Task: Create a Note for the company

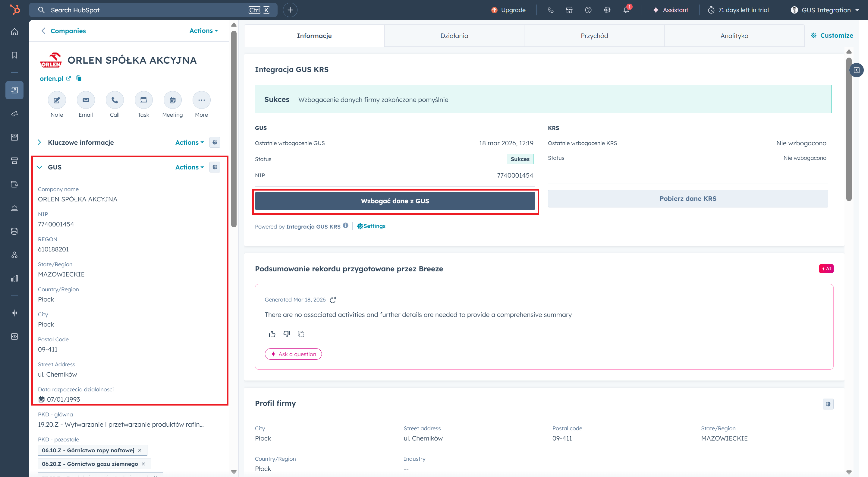Action: (57, 100)
